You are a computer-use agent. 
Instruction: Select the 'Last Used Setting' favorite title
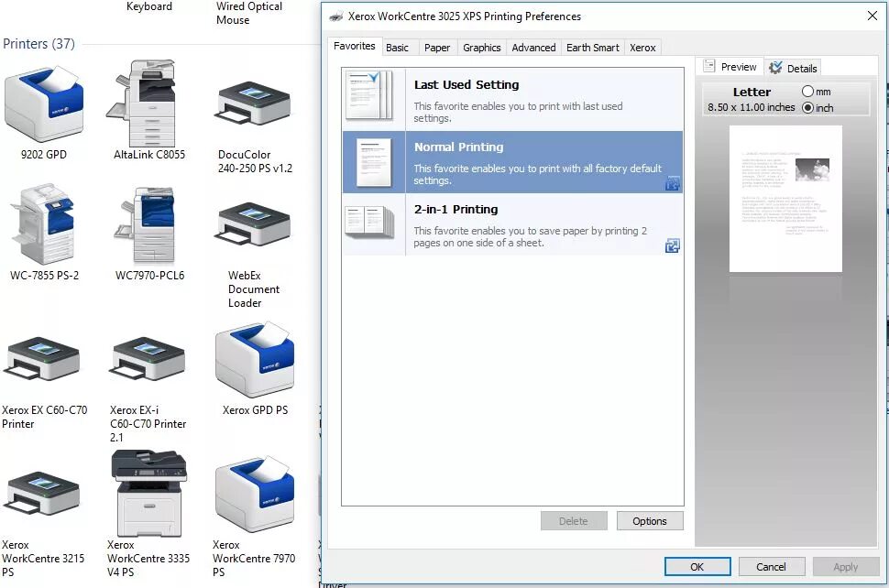(466, 84)
